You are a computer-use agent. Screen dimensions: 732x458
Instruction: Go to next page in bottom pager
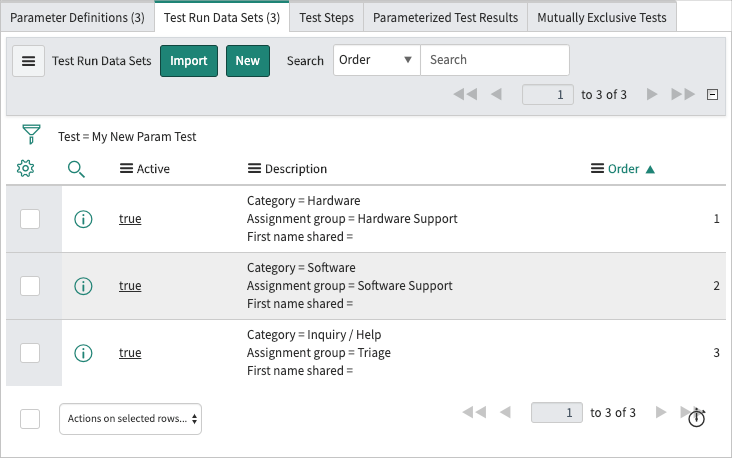[661, 412]
